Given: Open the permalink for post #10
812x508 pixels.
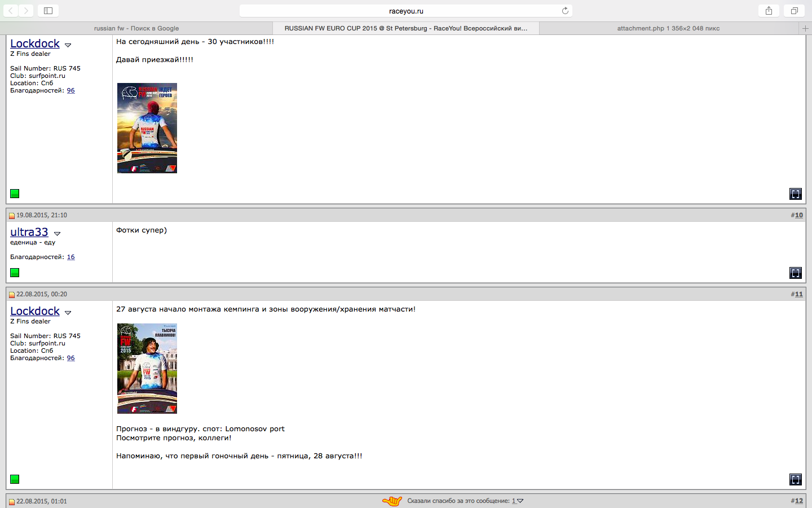Looking at the screenshot, I should tap(798, 215).
